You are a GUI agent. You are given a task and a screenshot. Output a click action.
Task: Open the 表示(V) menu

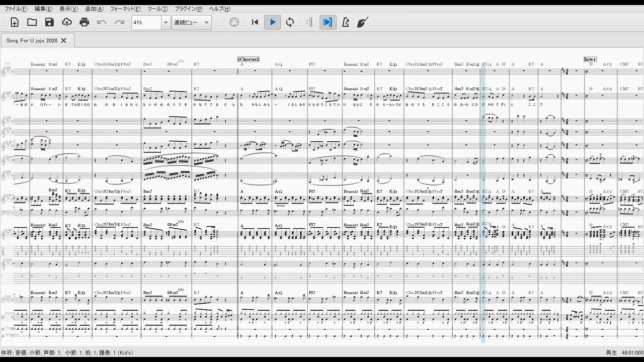point(68,9)
